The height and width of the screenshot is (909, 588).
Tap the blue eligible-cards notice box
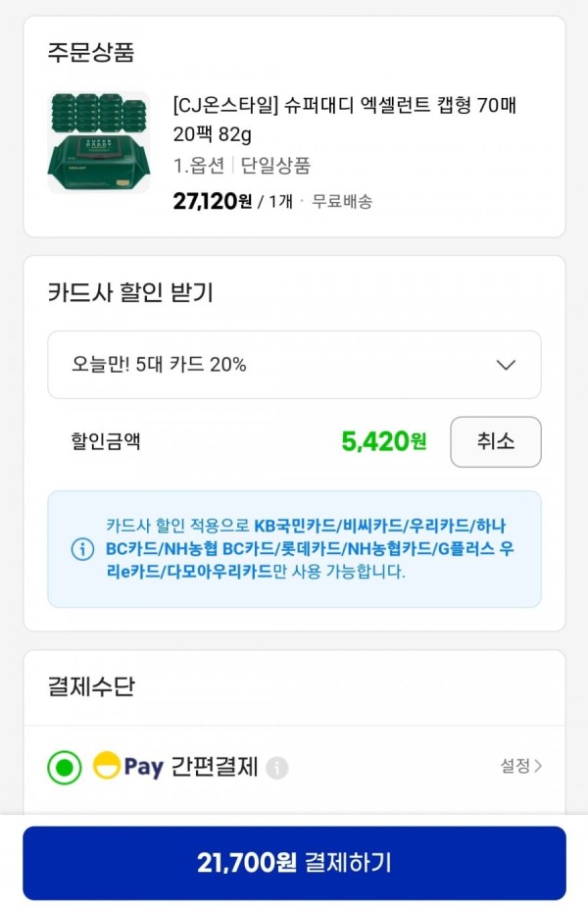(294, 549)
